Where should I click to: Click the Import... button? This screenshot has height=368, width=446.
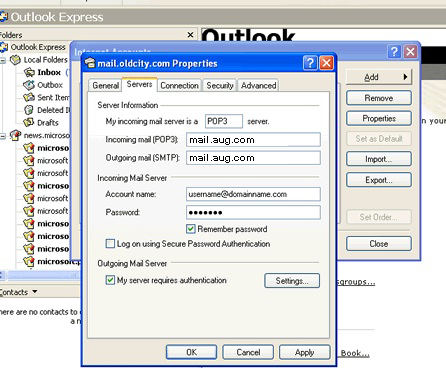379,159
